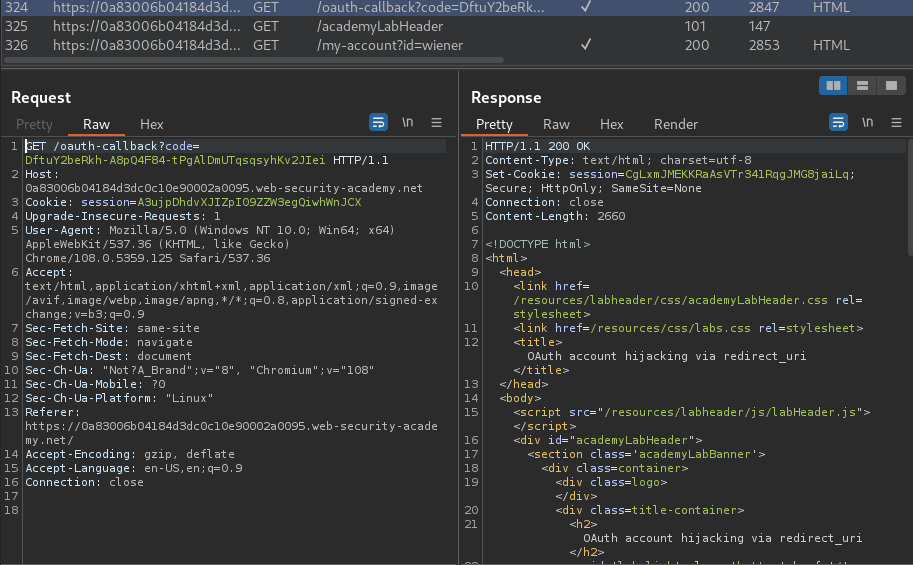Screen dimensions: 913x565
Task: Click the code value DftuY2beRkh in request
Action: (x=175, y=160)
